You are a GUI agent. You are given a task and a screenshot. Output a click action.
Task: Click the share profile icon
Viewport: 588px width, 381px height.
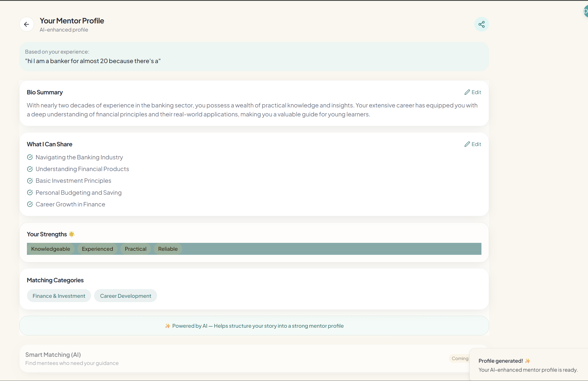click(x=481, y=24)
